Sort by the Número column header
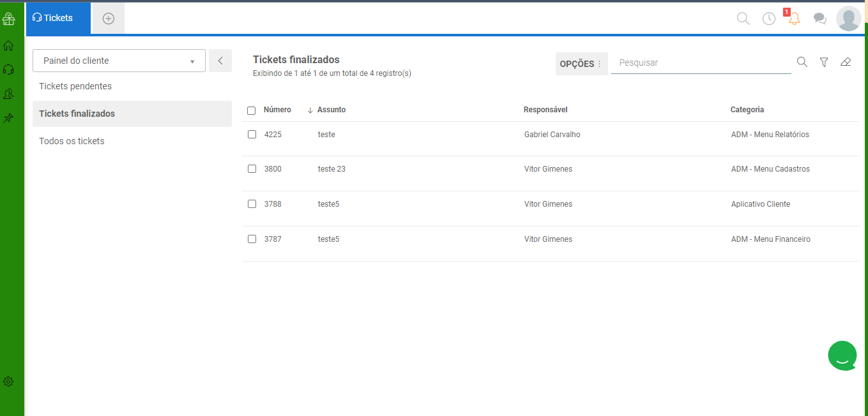This screenshot has height=416, width=868. tap(277, 110)
